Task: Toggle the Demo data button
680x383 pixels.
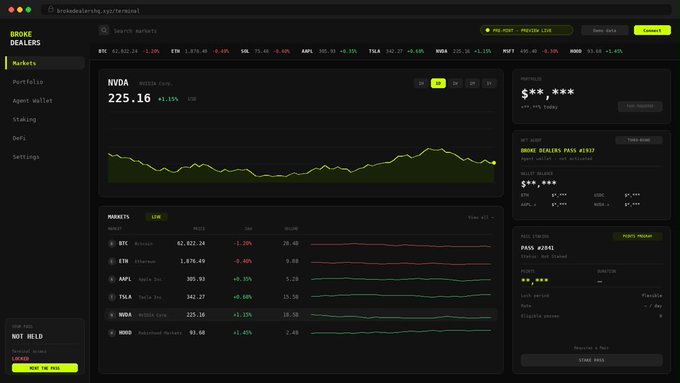Action: click(x=605, y=30)
